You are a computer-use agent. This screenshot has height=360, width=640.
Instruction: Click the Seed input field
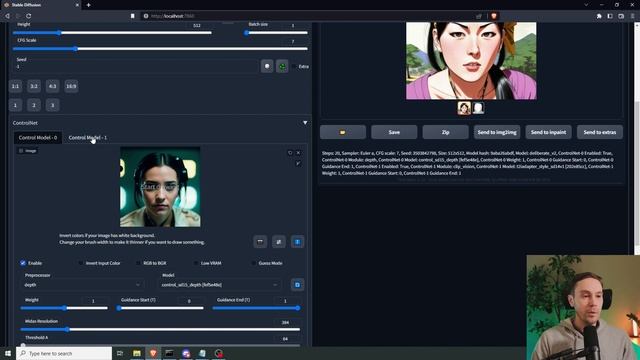[136, 66]
